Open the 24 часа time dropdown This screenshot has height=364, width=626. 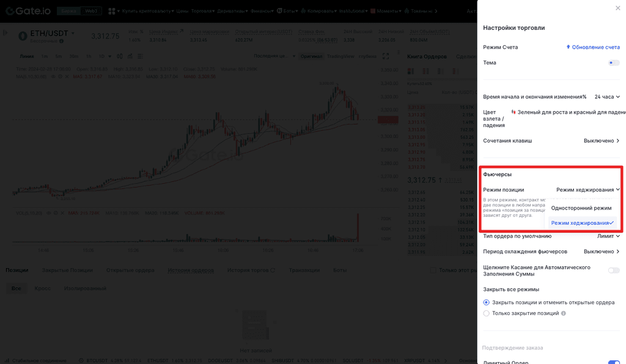click(606, 96)
